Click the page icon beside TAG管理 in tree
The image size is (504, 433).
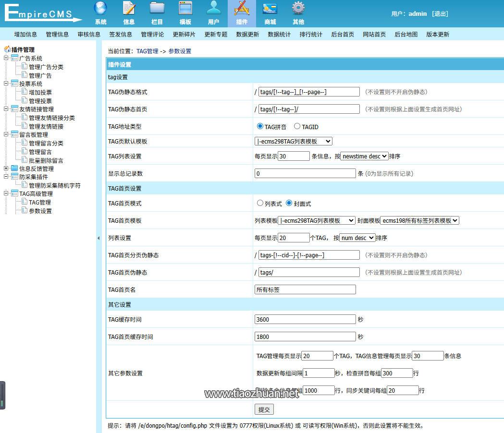click(x=25, y=202)
